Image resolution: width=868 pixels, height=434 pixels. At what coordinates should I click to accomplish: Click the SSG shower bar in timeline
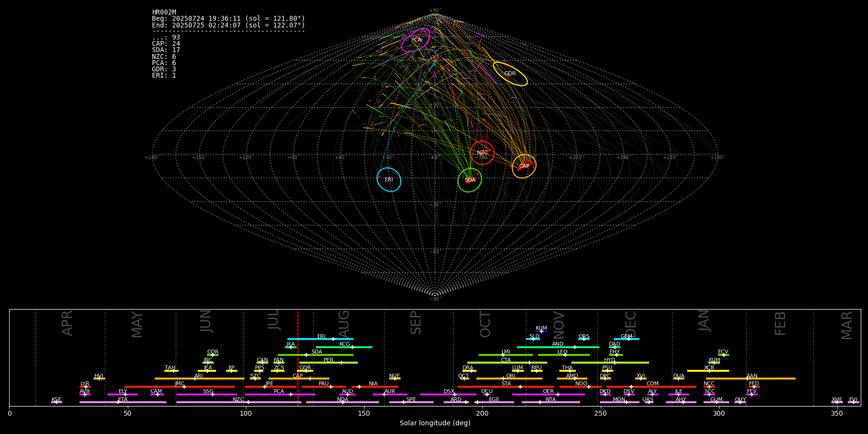coord(206,394)
